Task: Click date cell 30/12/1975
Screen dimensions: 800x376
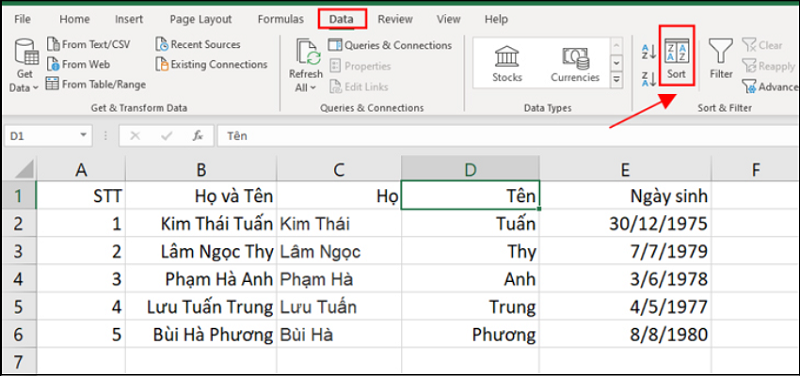Action: [x=626, y=223]
